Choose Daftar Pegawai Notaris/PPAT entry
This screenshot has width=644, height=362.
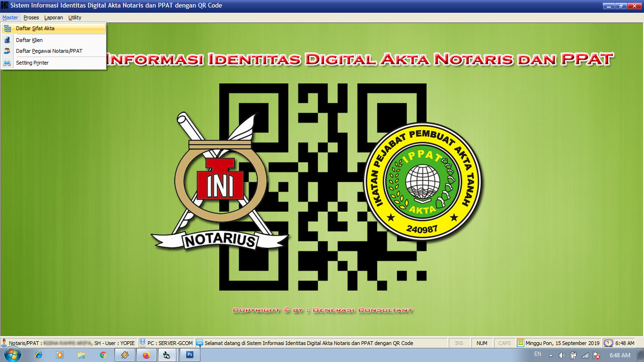[x=49, y=51]
